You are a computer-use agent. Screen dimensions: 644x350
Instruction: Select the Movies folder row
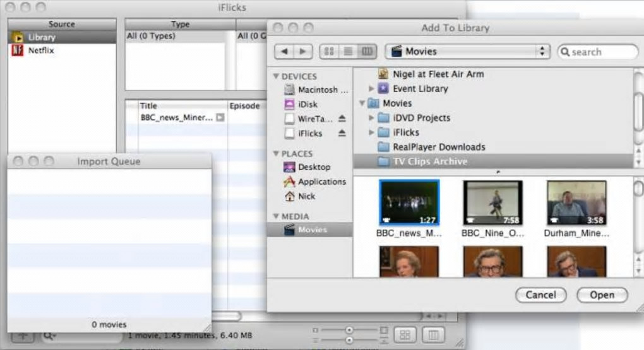(x=493, y=103)
